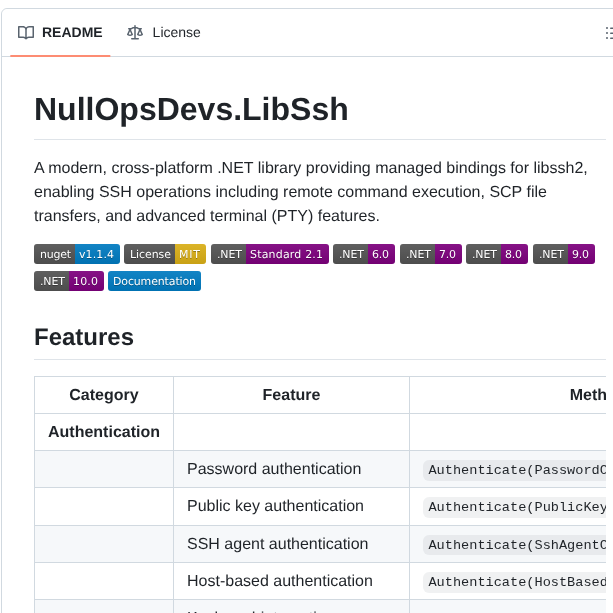Open the License MIT badge
This screenshot has width=613, height=613.
[x=165, y=254]
